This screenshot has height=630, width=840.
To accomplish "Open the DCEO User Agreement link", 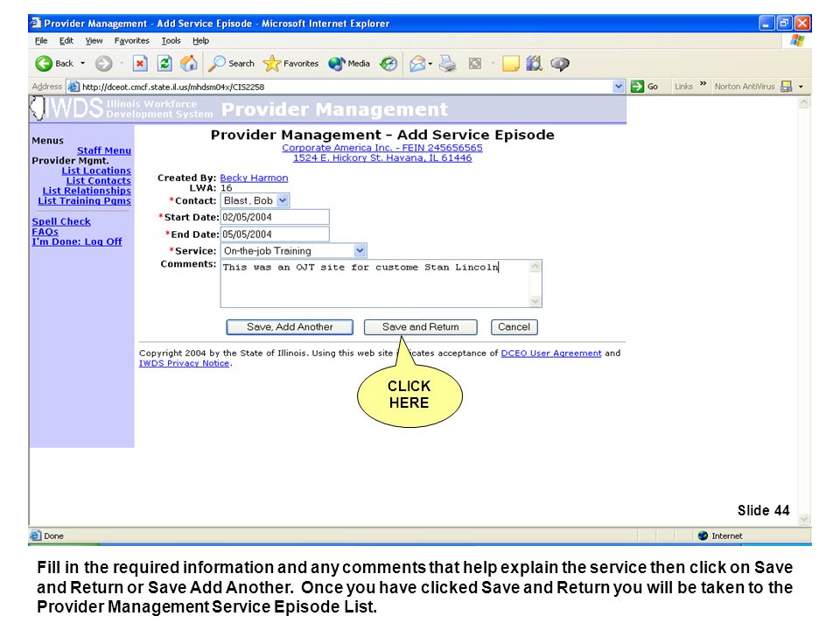I will 551,353.
